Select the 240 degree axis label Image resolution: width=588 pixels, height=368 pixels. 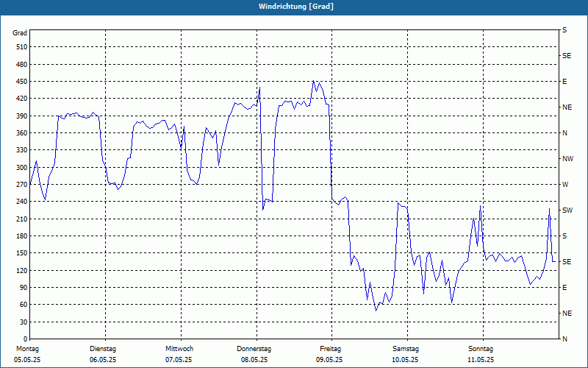coord(22,201)
